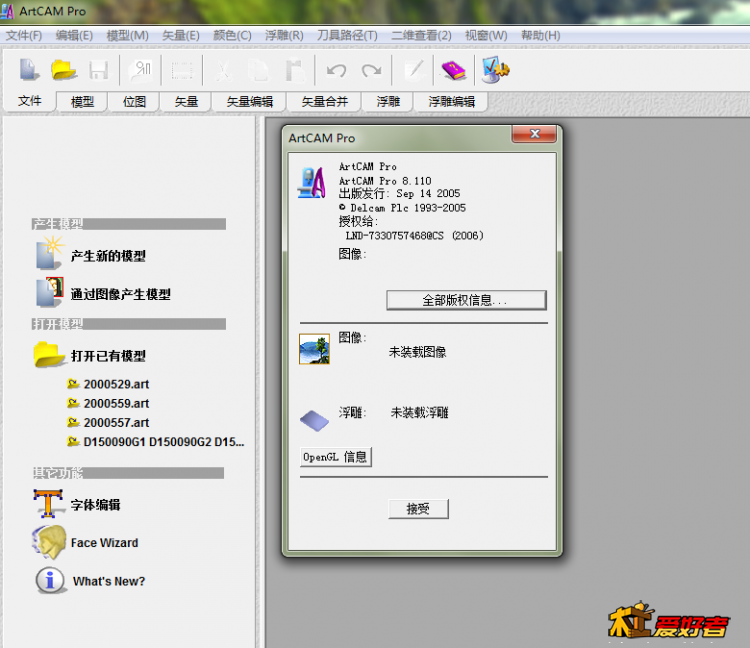Click the 其它功能 section header bar
The height and width of the screenshot is (648, 750).
click(128, 473)
